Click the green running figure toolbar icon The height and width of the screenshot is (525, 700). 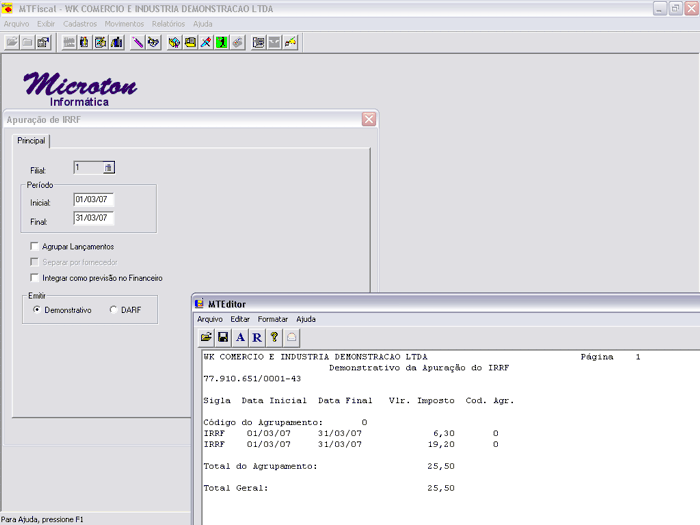tap(221, 42)
